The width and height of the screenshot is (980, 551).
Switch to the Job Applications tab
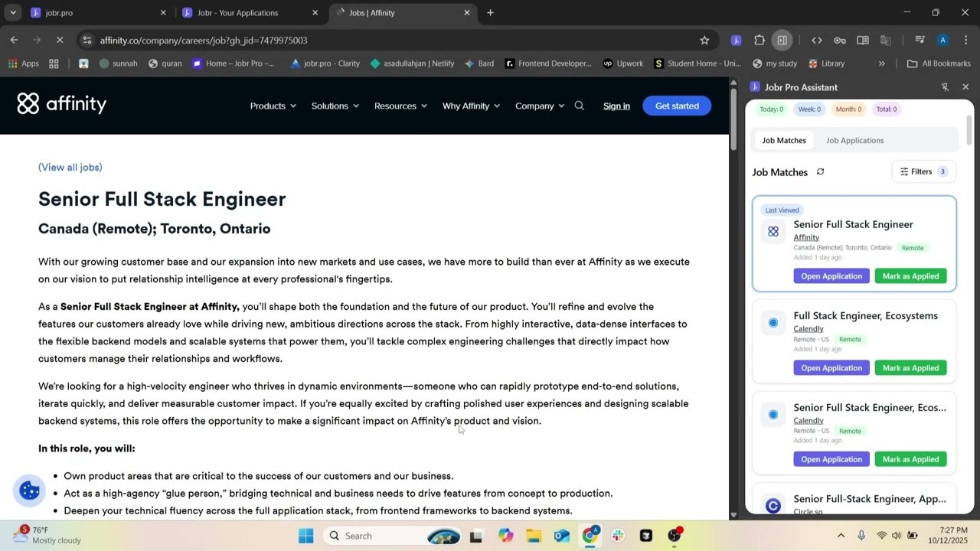point(854,140)
